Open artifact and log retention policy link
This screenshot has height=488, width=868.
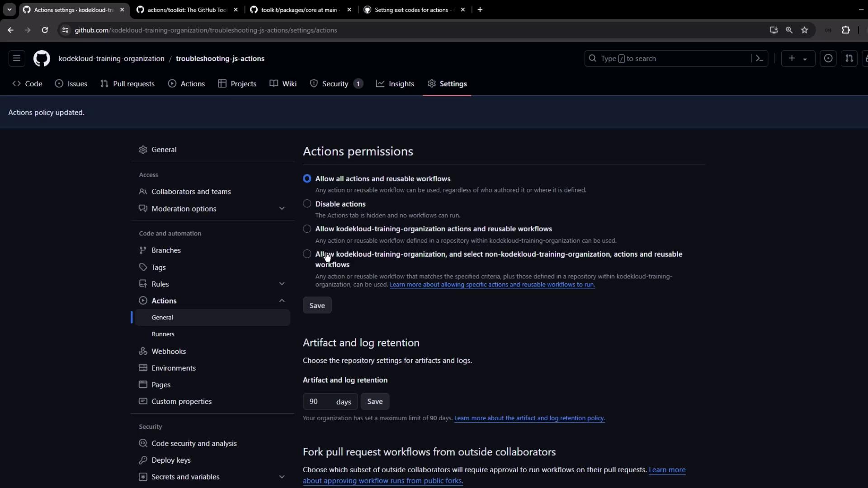point(529,418)
